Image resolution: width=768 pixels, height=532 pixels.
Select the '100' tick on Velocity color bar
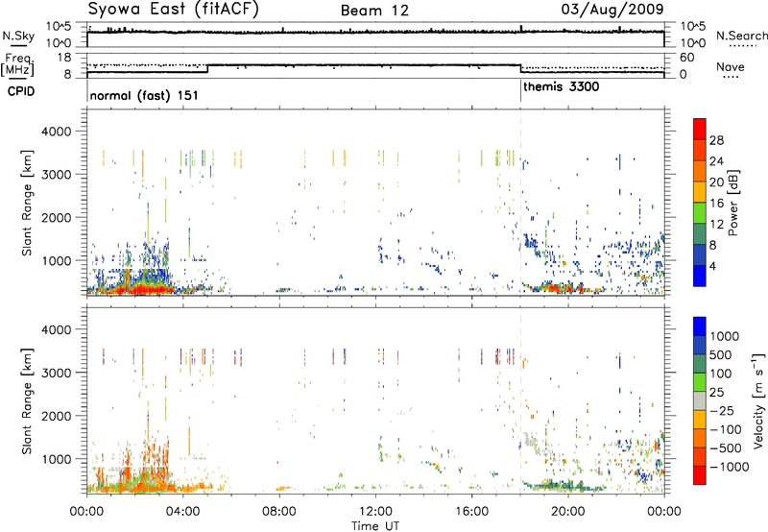[x=721, y=374]
